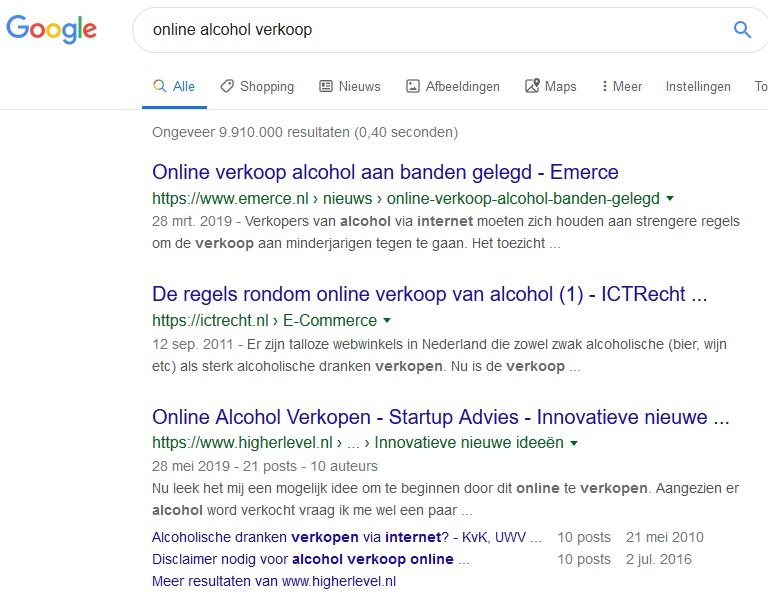
Task: Click '10 posts' on the Disclaimer row
Action: coord(584,559)
